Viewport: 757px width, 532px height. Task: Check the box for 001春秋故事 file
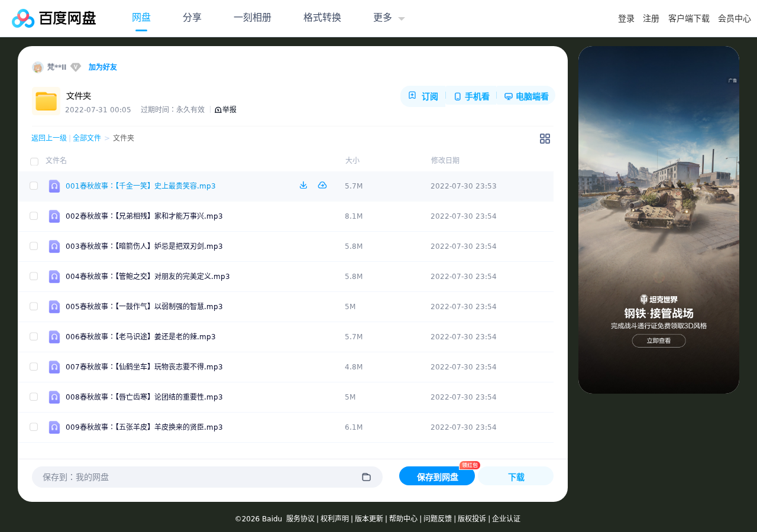click(x=34, y=186)
